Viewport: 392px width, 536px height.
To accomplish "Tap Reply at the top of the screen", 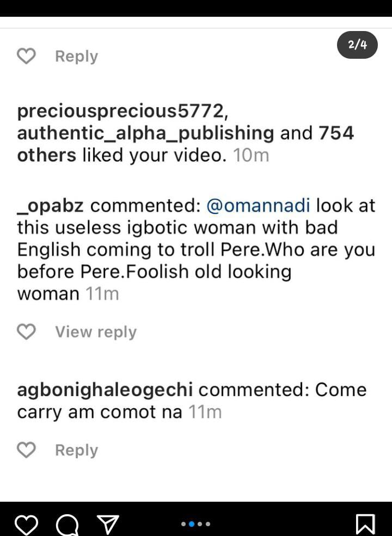I will point(76,56).
